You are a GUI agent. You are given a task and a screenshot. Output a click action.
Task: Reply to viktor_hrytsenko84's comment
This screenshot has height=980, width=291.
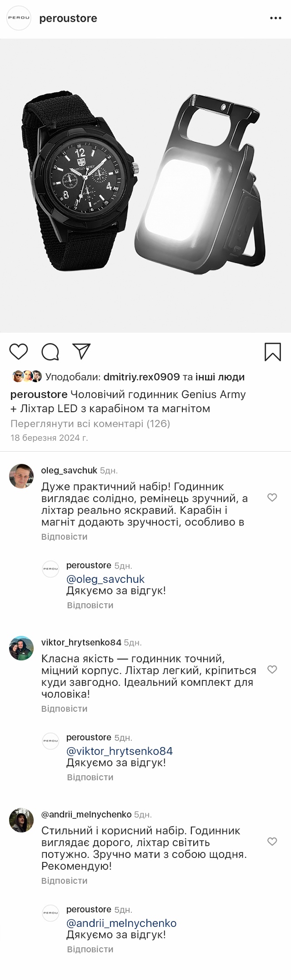point(64,709)
